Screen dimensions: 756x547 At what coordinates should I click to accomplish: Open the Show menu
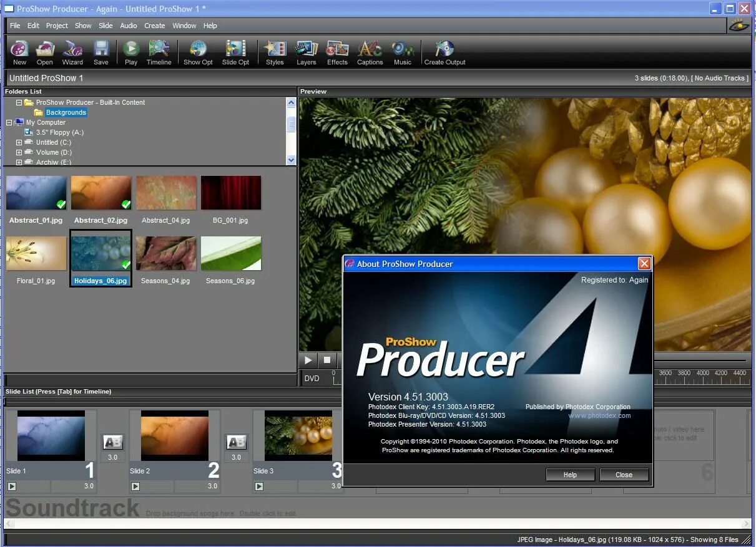click(83, 26)
